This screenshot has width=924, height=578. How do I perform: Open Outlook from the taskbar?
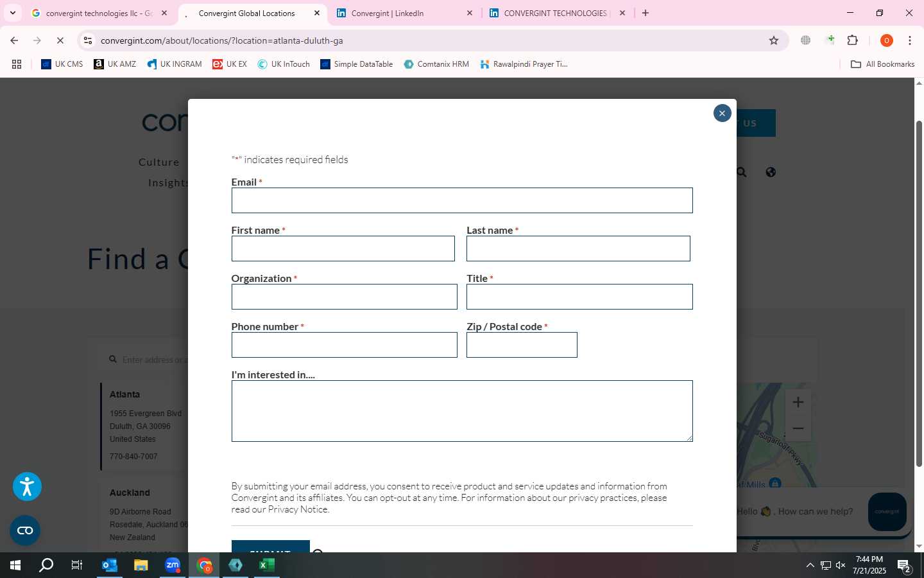pos(109,565)
